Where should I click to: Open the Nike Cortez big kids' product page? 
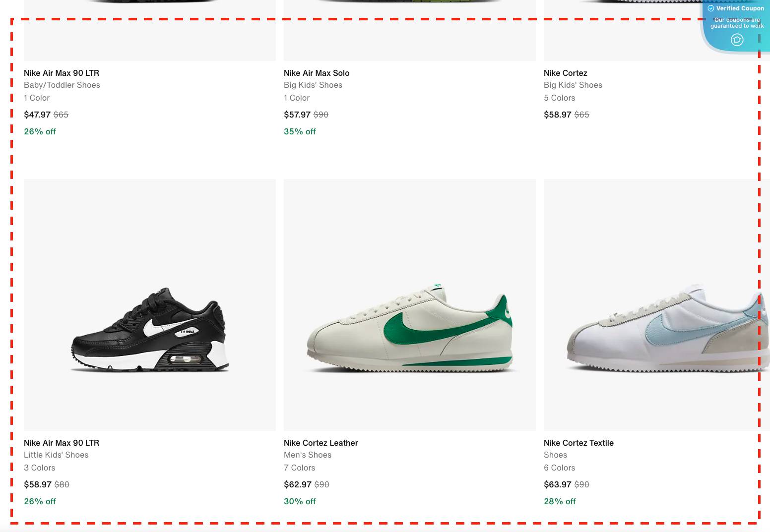pos(565,73)
